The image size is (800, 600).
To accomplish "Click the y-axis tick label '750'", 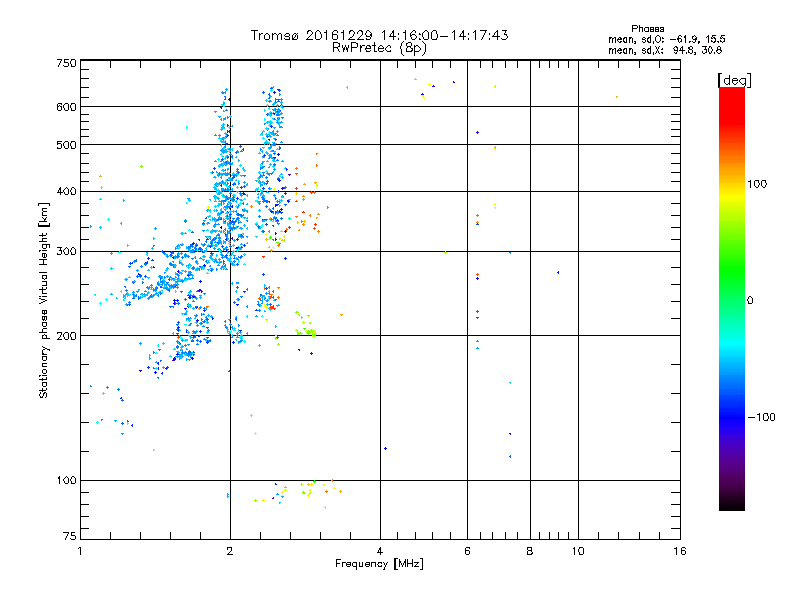I will [67, 63].
